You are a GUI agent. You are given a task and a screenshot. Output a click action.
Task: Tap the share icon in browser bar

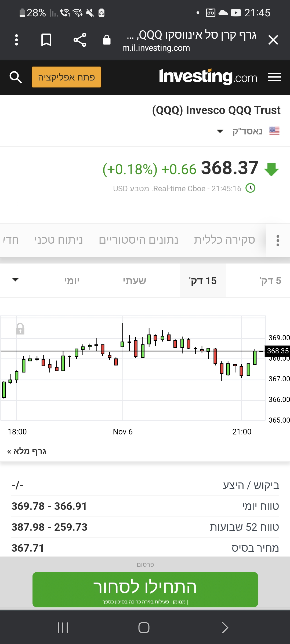pos(80,40)
